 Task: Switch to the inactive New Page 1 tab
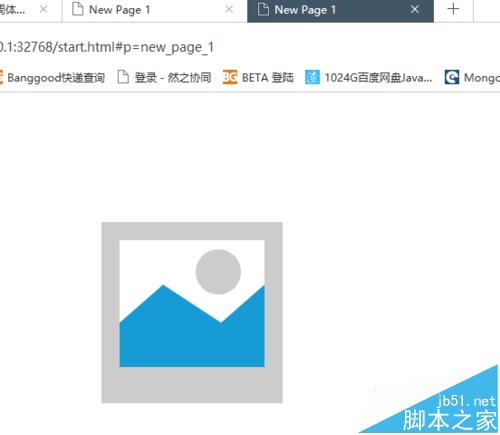[154, 11]
